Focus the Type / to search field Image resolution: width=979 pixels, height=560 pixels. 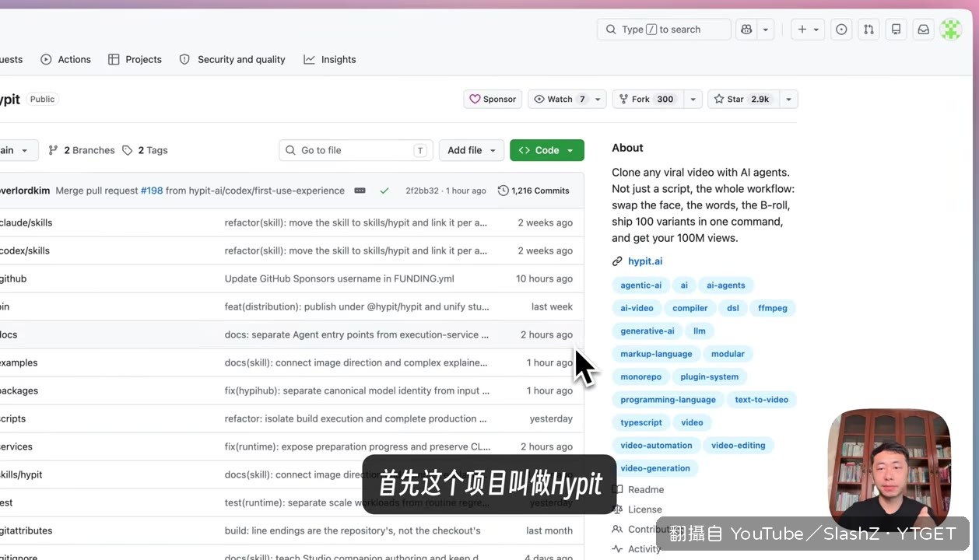pos(664,30)
